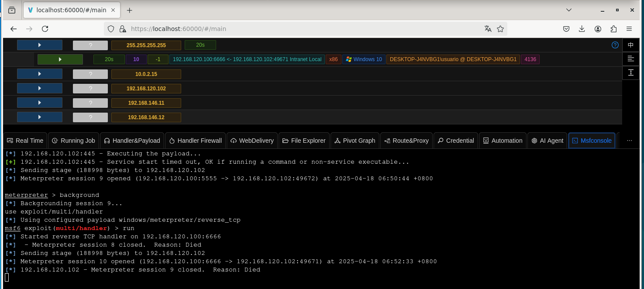
Task: Click 20s heartbeat tag on 255.255.255.255 row
Action: 200,45
